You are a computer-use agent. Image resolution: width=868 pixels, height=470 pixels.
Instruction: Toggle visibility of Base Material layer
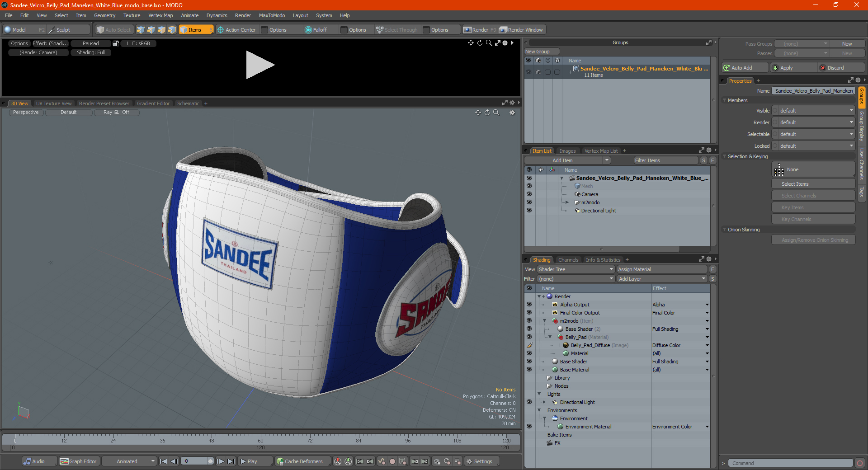pyautogui.click(x=529, y=370)
